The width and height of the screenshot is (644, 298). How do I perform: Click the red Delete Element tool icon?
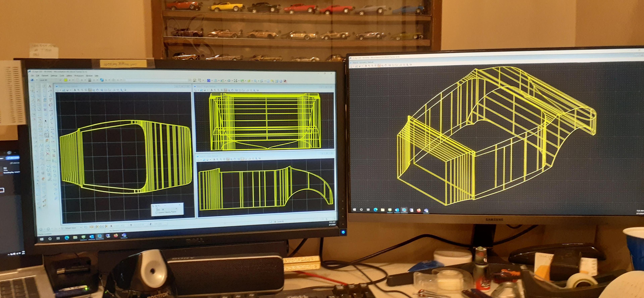point(48,154)
